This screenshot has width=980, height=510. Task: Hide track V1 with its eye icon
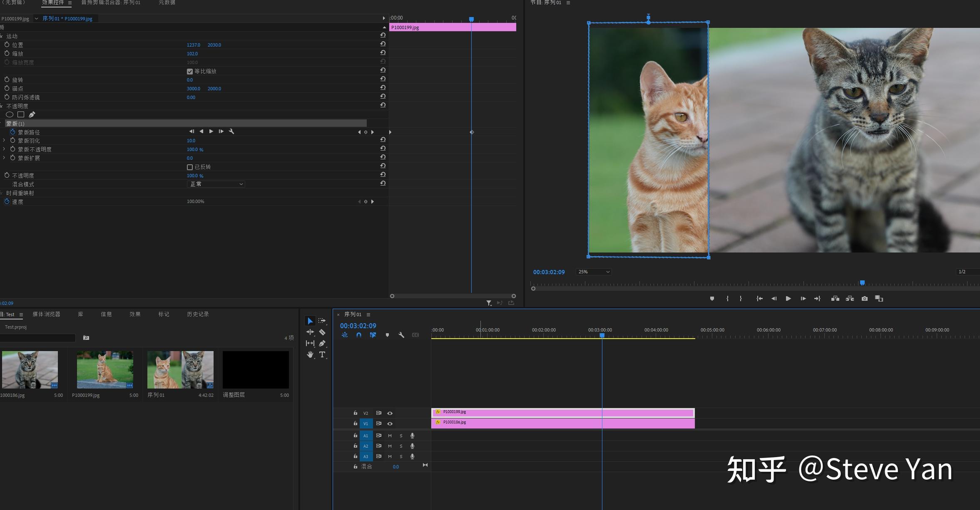pyautogui.click(x=390, y=424)
